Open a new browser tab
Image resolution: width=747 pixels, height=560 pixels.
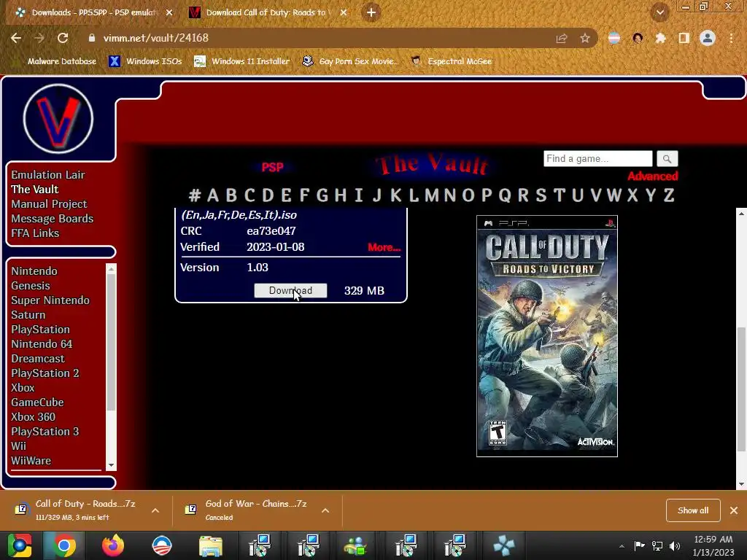click(371, 12)
